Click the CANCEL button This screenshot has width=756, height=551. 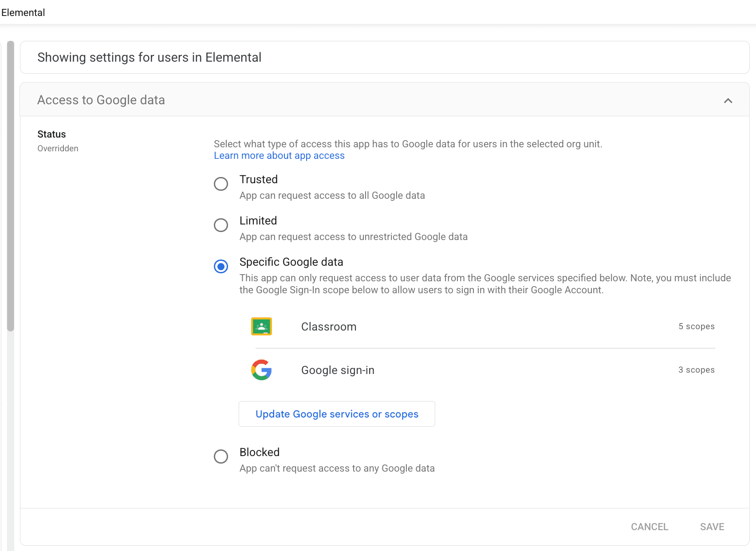[x=650, y=527]
